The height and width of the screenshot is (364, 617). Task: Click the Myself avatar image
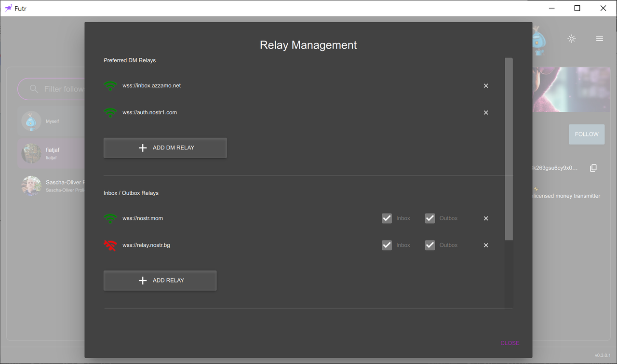31,121
